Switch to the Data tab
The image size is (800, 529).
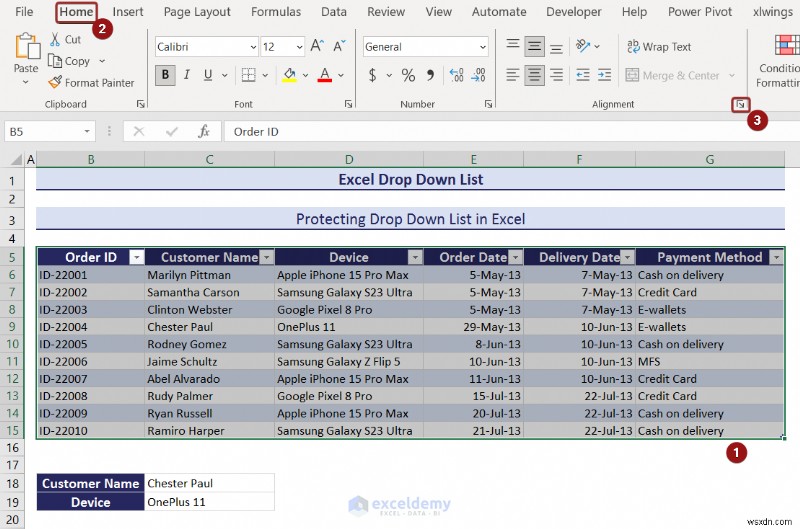click(334, 12)
